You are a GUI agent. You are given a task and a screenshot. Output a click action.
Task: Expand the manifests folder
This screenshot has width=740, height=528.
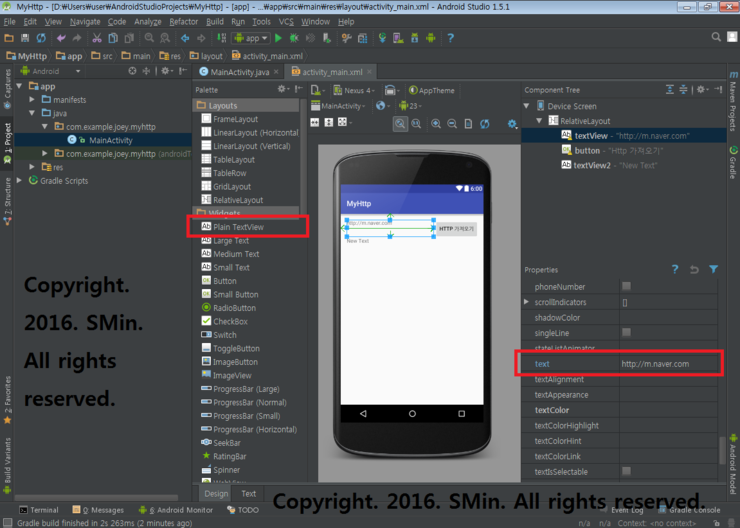pos(32,100)
